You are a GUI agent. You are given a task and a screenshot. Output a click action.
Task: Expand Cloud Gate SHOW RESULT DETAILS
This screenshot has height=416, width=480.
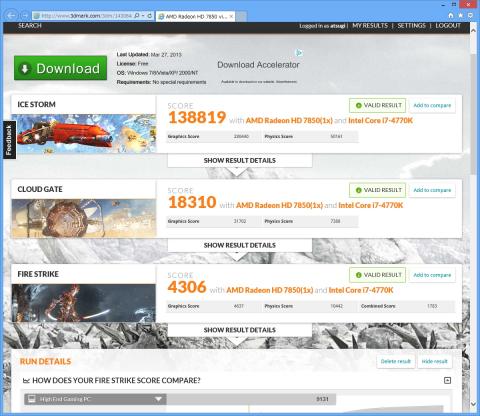pos(240,245)
